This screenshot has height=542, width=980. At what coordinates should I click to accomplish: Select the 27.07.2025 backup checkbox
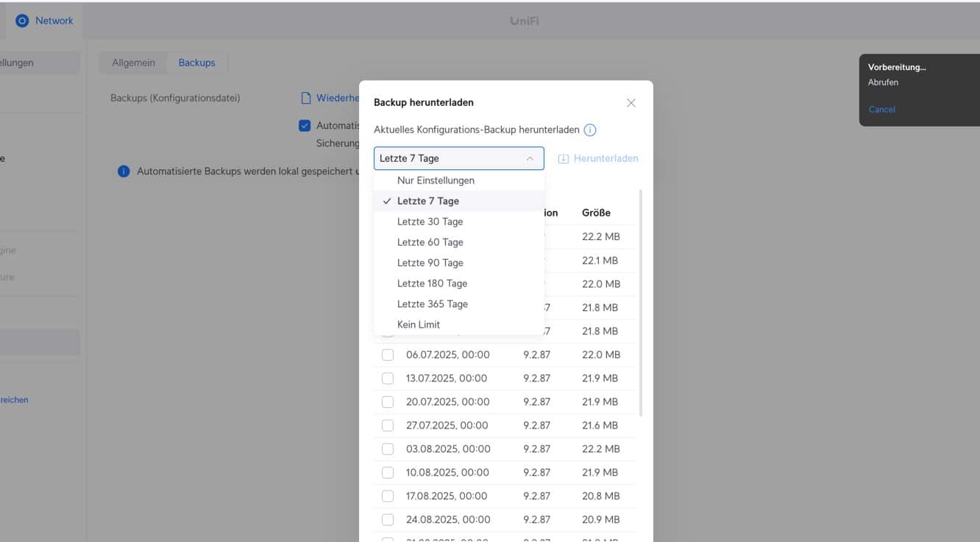pos(388,426)
